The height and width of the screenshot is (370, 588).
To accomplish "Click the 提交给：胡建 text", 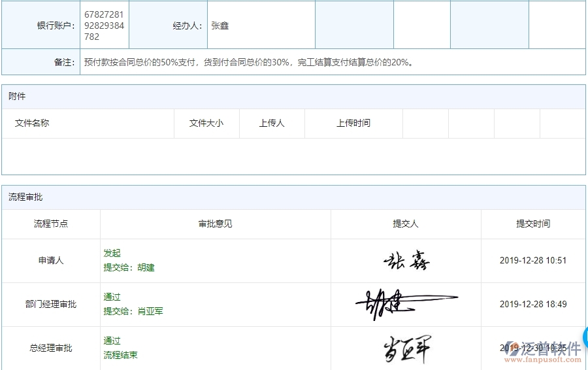I will (129, 267).
